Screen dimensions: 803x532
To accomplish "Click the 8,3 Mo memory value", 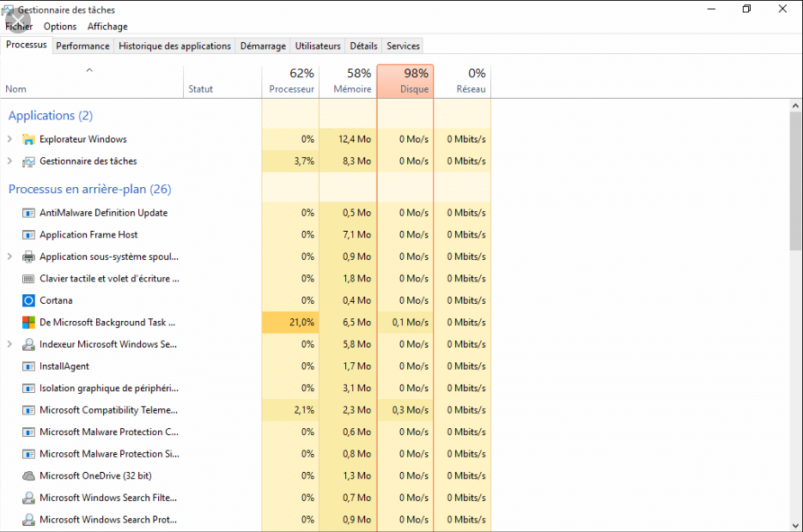I will 357,161.
